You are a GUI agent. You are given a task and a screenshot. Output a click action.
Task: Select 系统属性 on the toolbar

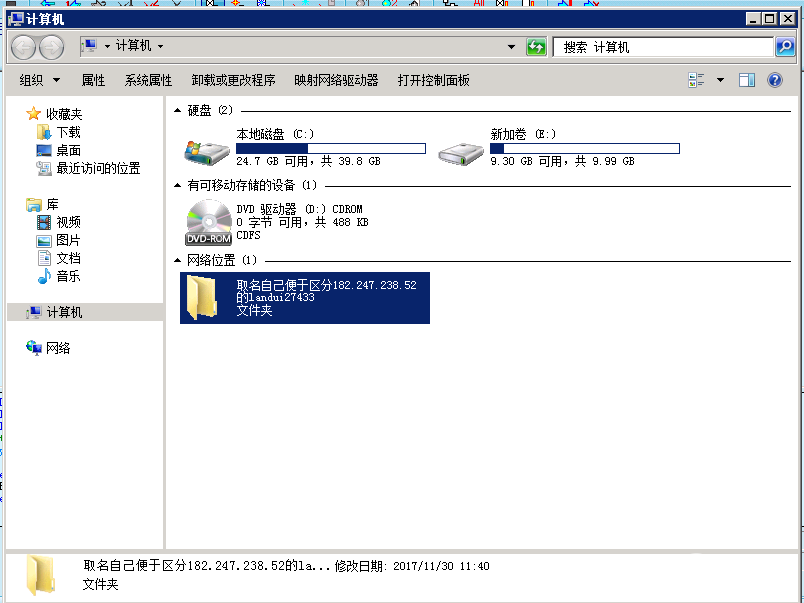[x=148, y=80]
